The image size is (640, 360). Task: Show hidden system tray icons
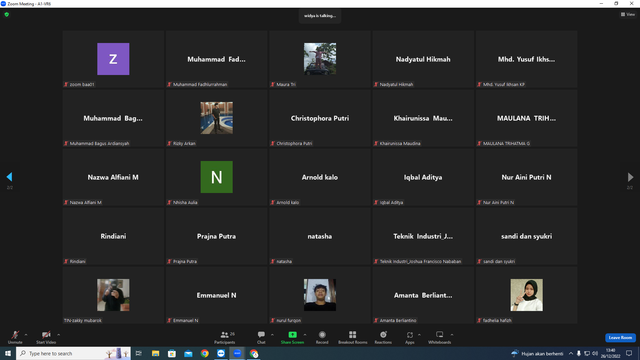coord(571,353)
